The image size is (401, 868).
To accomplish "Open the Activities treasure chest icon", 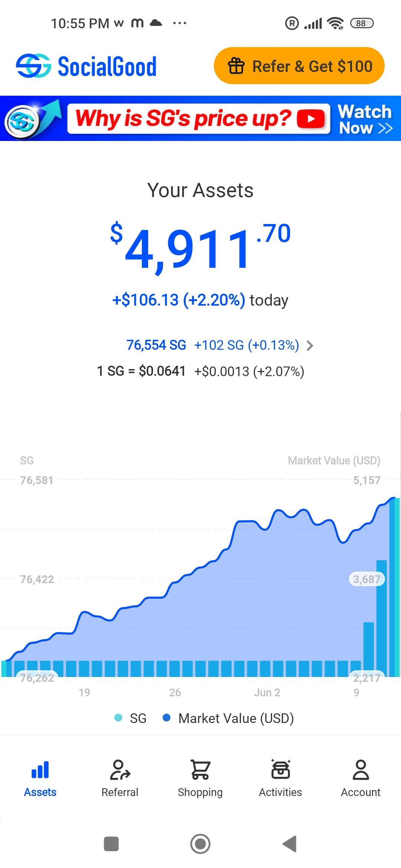I will point(280,770).
